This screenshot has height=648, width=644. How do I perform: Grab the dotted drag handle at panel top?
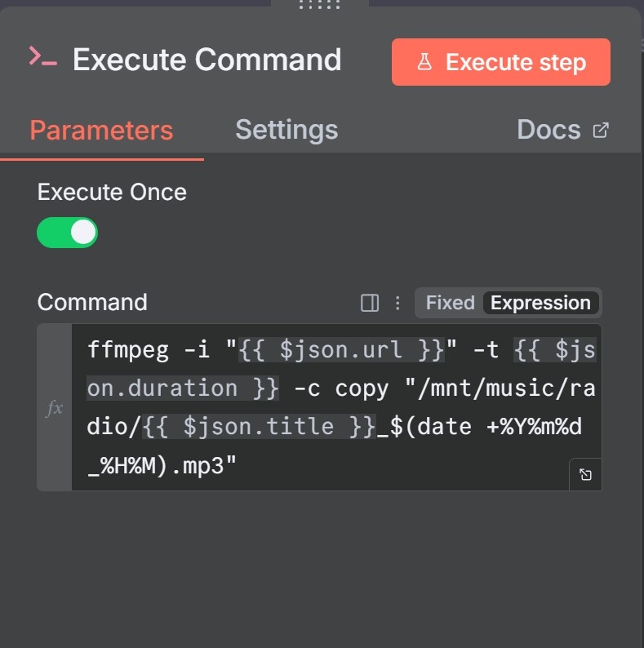(319, 5)
